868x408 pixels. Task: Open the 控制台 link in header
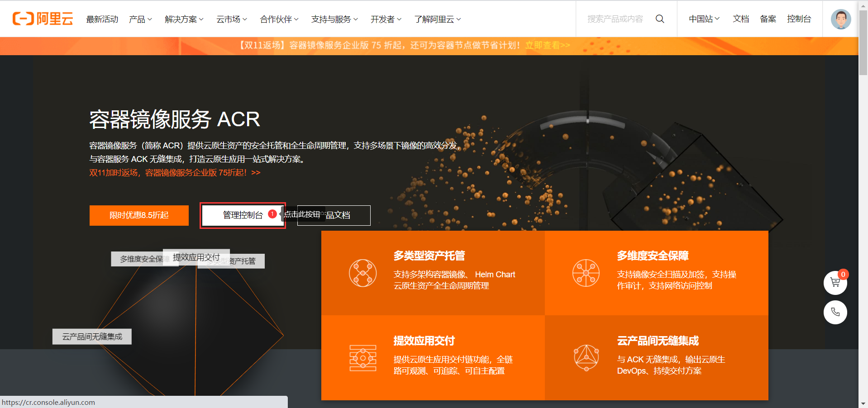(799, 19)
